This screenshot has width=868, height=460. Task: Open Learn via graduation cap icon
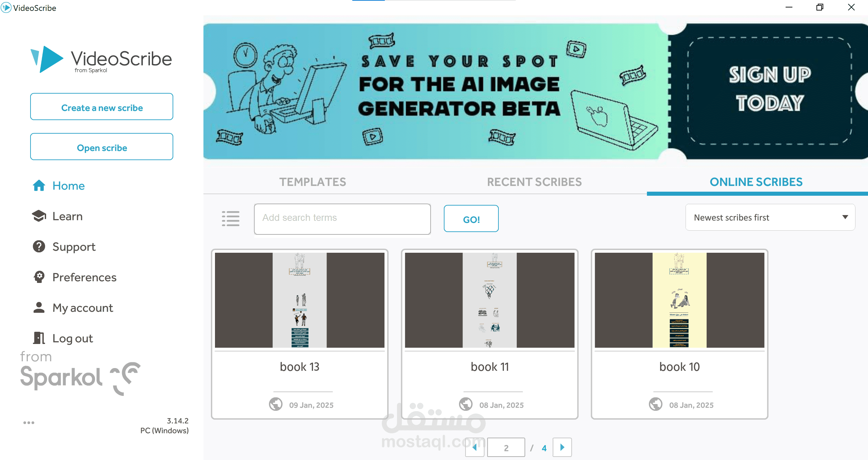coord(39,216)
